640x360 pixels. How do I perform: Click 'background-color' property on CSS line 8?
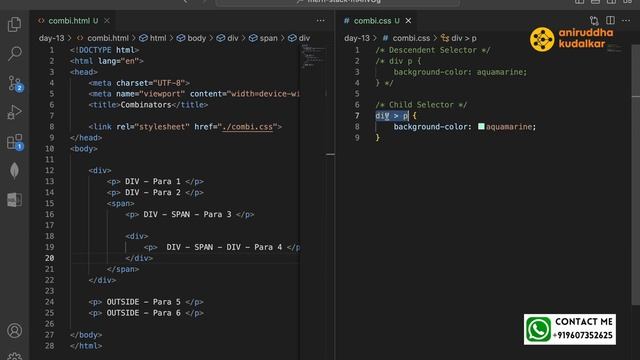[x=430, y=127]
